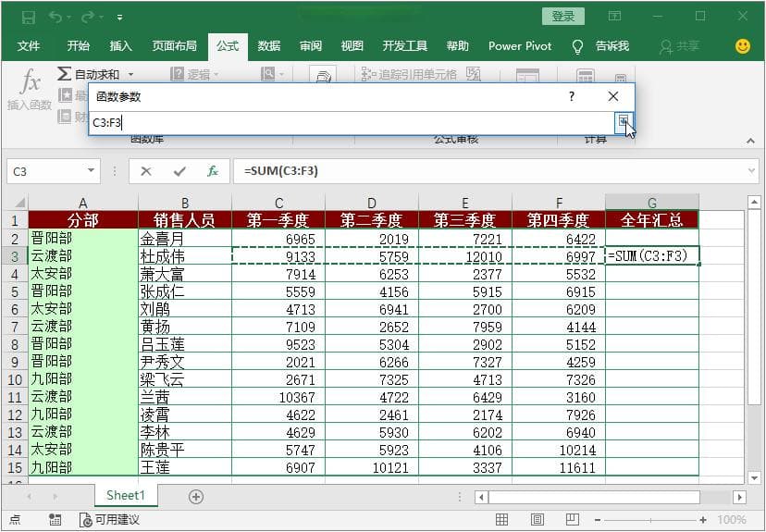
Task: Click the macro recording icon in status bar
Action: tap(55, 520)
